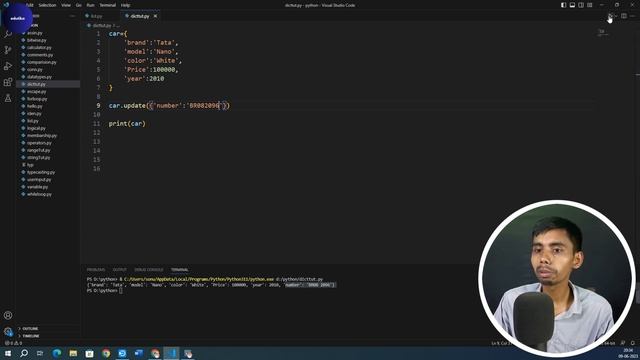Switch to VS Code taskbar icon
This screenshot has height=360, width=640.
tap(171, 353)
